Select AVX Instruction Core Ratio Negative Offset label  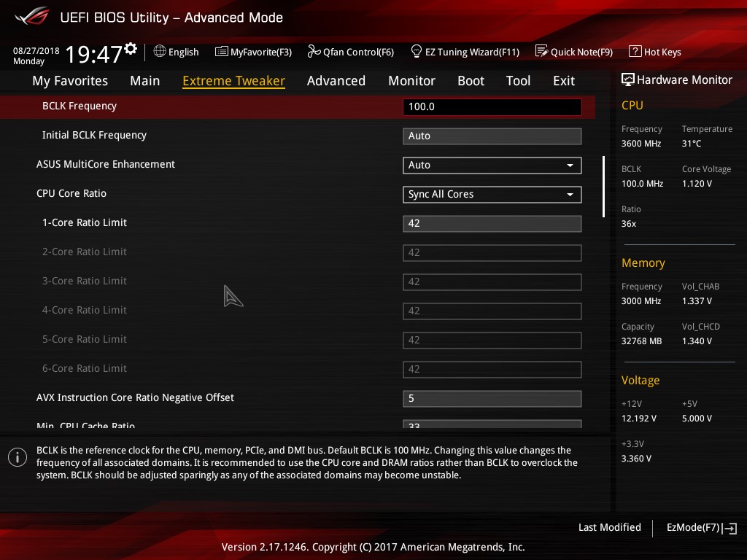pyautogui.click(x=135, y=397)
